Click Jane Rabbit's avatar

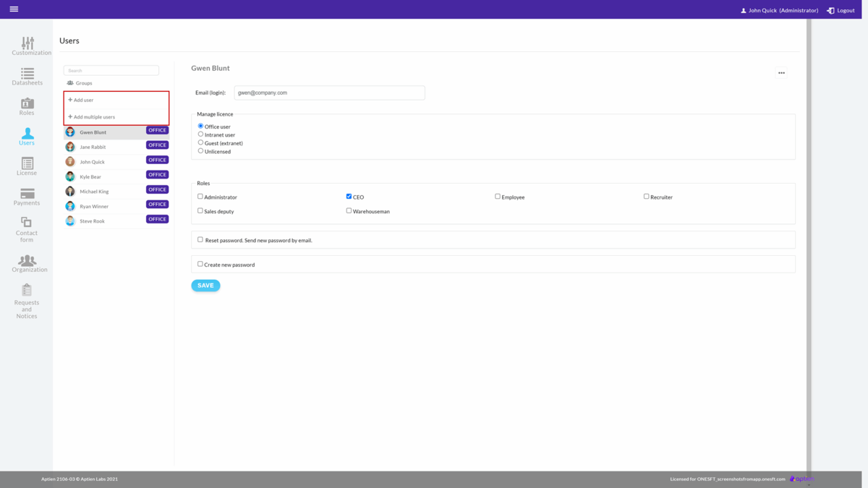pos(70,147)
